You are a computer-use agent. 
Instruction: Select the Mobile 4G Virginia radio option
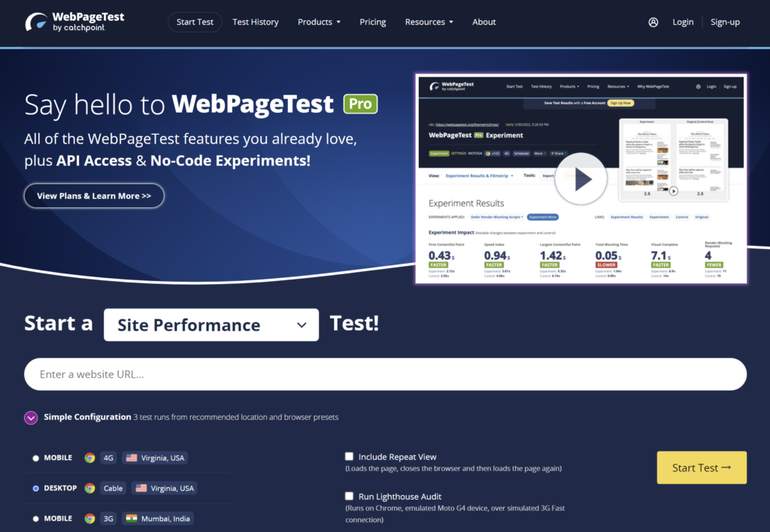pyautogui.click(x=35, y=458)
